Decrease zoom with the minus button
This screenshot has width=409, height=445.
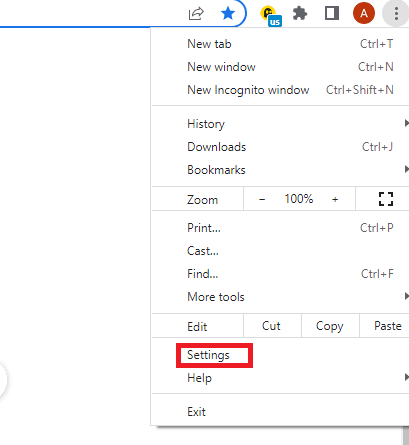[x=262, y=199]
